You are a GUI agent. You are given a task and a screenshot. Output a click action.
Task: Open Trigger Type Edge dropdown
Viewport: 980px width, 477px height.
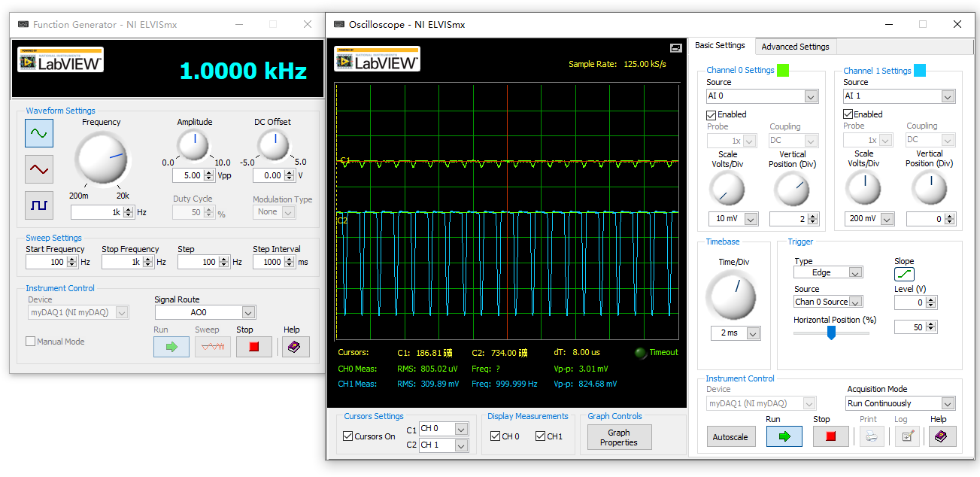tap(856, 272)
